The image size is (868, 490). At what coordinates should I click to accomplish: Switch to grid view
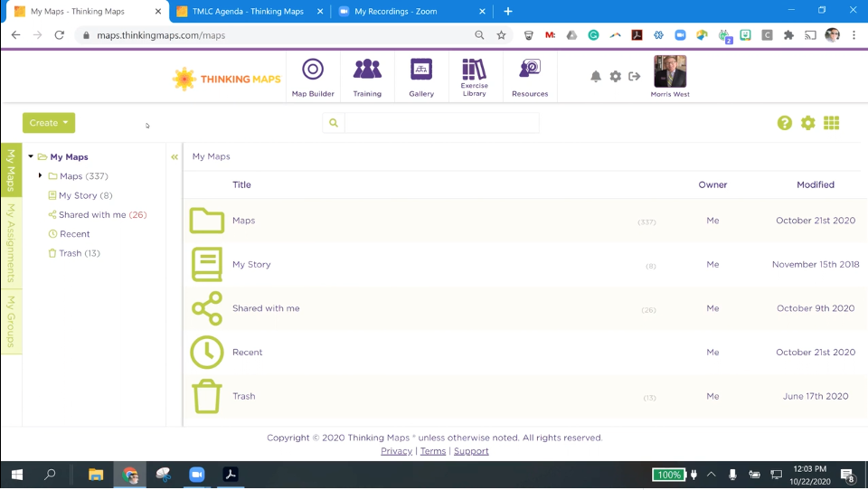pos(831,123)
